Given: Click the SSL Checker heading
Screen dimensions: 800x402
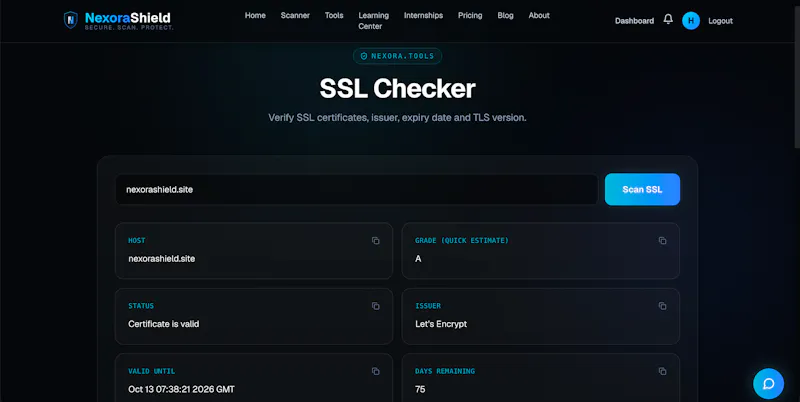Looking at the screenshot, I should 397,89.
